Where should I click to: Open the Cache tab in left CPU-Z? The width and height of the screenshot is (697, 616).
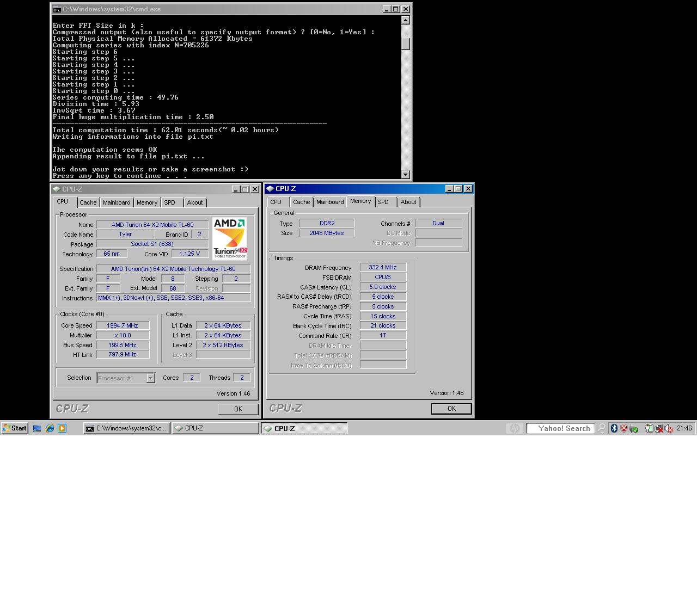tap(88, 202)
